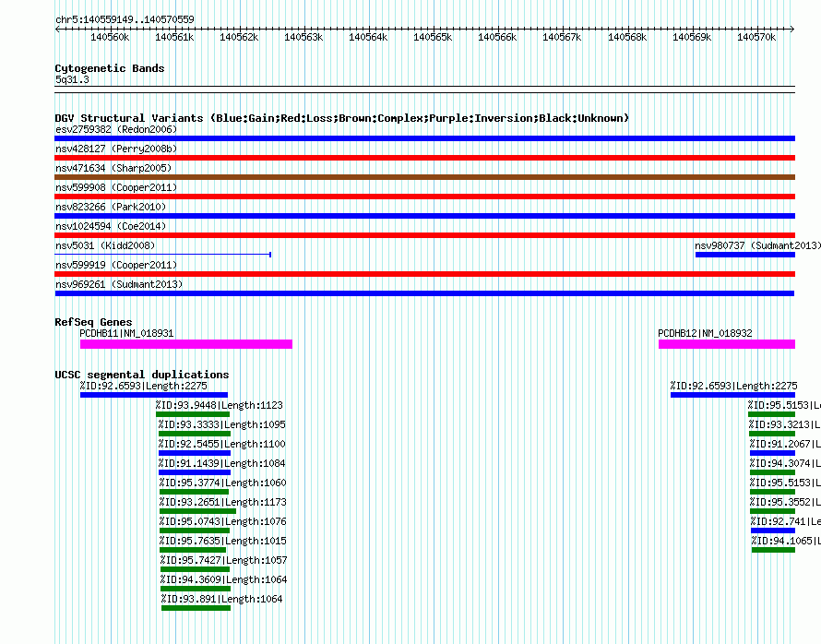Click the nsv428127 (Perry2008b) loss variant
Image resolution: width=821 pixels, height=644 pixels.
pyautogui.click(x=424, y=158)
